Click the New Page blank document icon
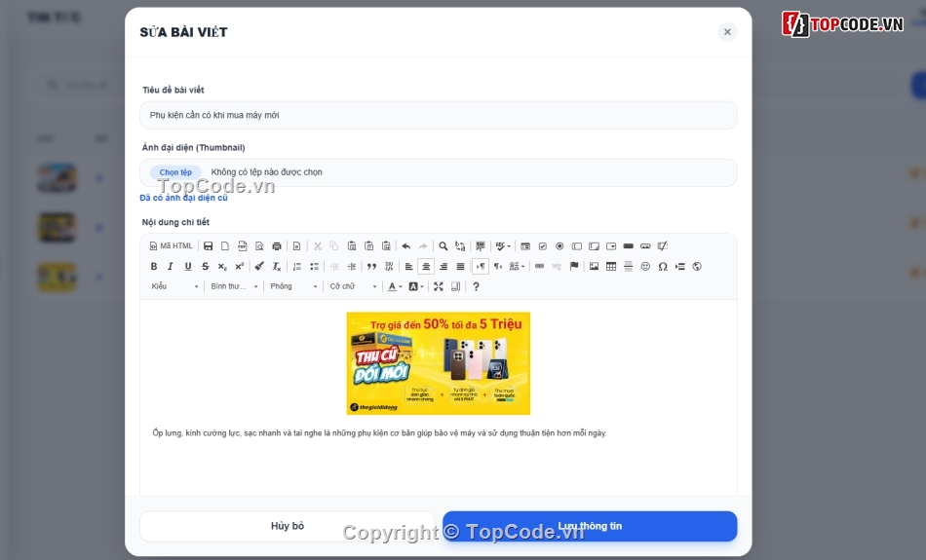Viewport: 926px width, 560px height. point(225,246)
